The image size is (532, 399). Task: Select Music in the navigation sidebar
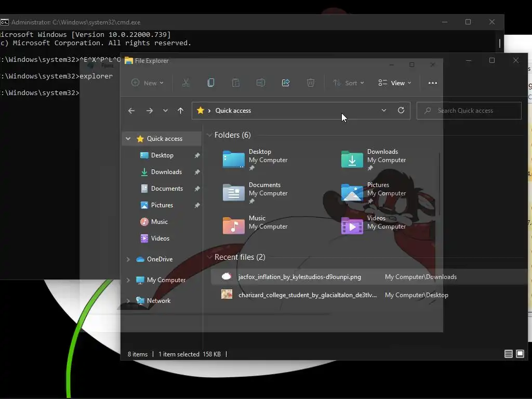(159, 222)
